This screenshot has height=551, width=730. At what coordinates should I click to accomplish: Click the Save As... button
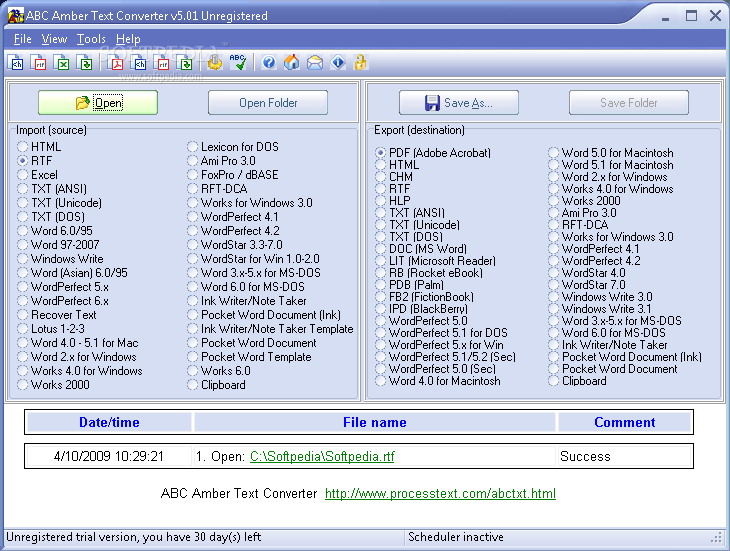click(459, 102)
